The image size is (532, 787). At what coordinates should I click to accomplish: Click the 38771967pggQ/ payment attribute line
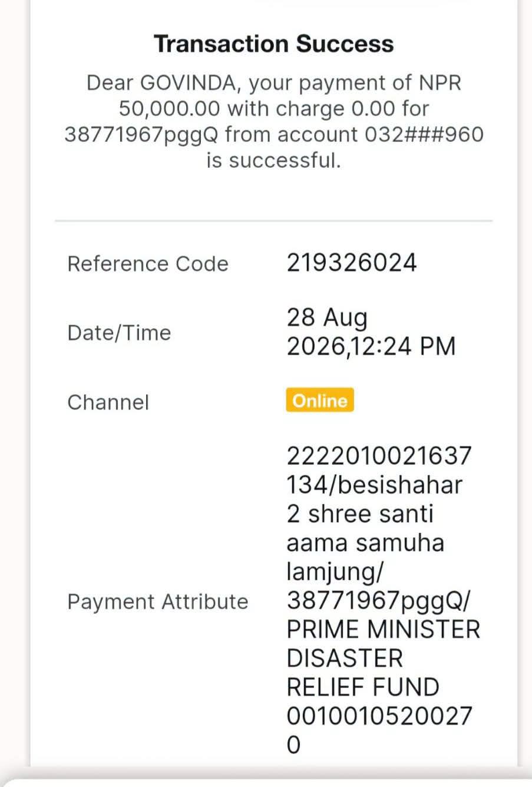[x=379, y=600]
